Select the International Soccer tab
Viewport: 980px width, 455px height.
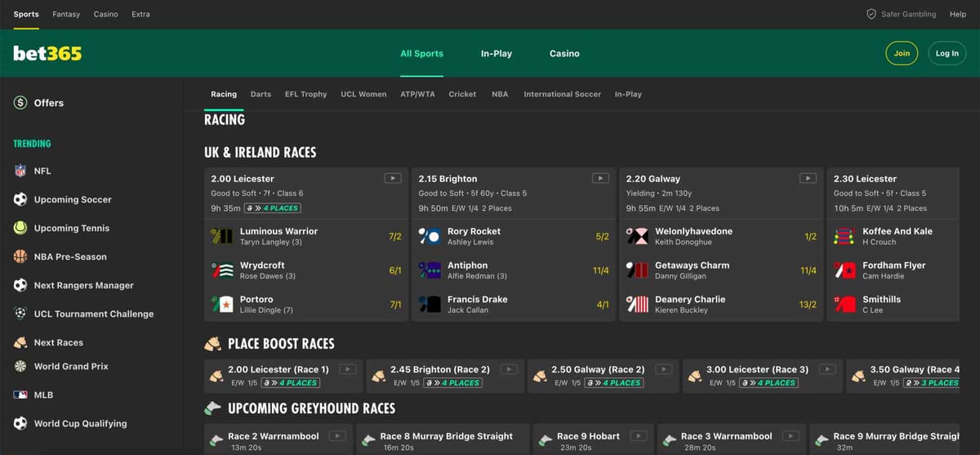click(x=562, y=94)
